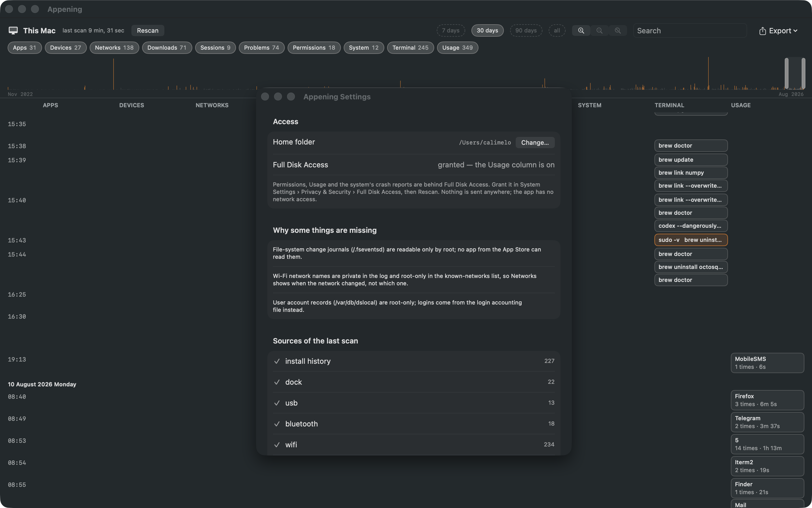Click the Rescan button

[x=148, y=30]
